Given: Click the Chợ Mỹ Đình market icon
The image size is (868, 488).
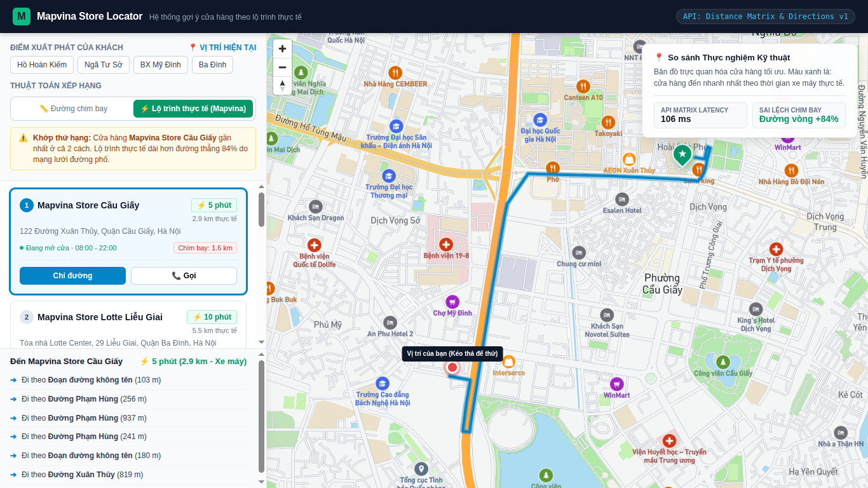Looking at the screenshot, I should pyautogui.click(x=452, y=302).
